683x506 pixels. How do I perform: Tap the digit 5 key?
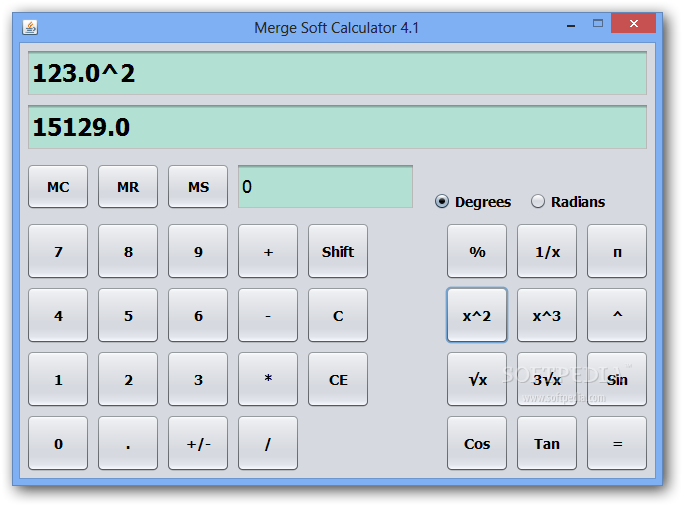(128, 315)
